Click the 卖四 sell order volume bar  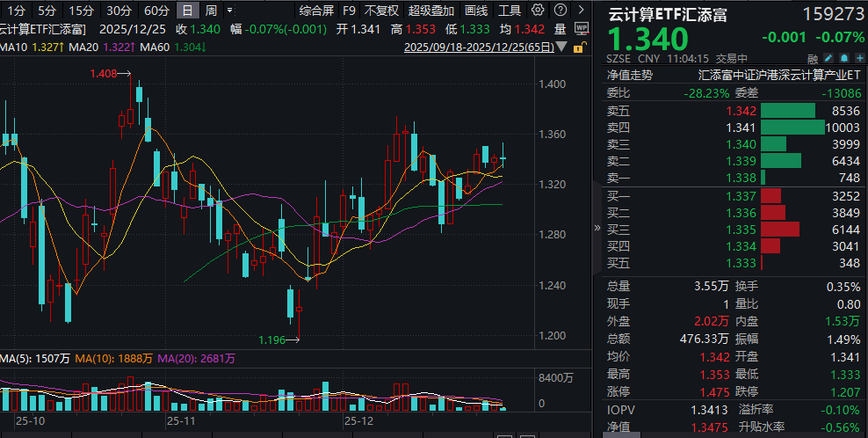(792, 128)
